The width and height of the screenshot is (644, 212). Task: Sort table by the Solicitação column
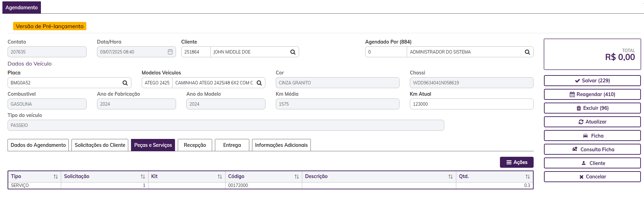143,177
